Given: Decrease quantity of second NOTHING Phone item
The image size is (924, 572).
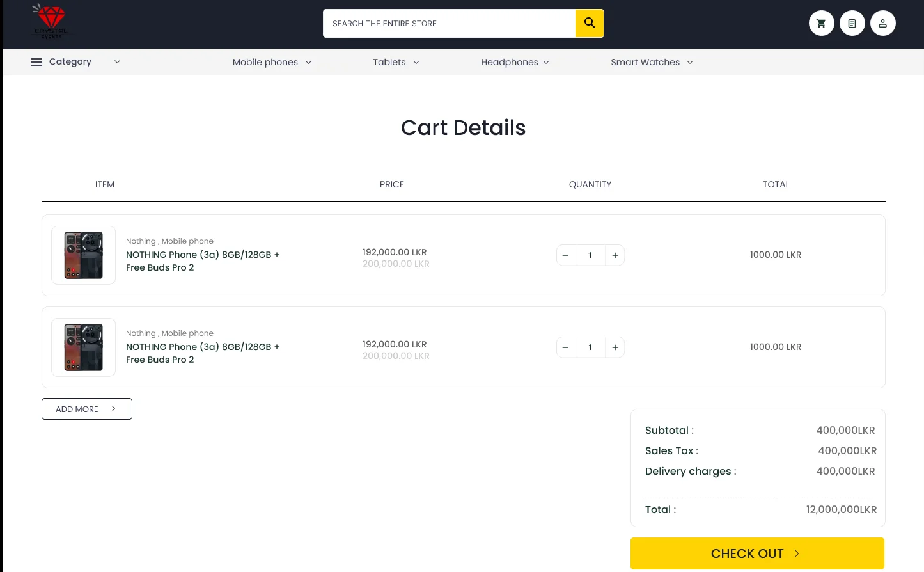Looking at the screenshot, I should 565,347.
